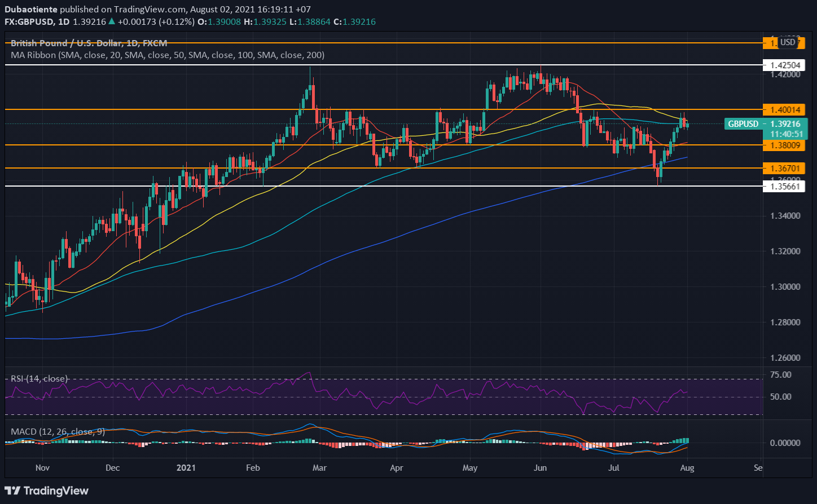Open the USD currency selector on price axis
817x504 pixels.
point(788,42)
